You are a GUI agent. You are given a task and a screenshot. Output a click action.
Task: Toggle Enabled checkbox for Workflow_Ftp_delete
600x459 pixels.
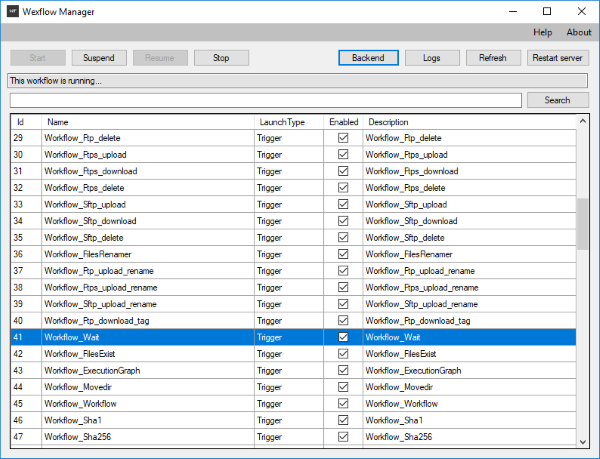(343, 138)
